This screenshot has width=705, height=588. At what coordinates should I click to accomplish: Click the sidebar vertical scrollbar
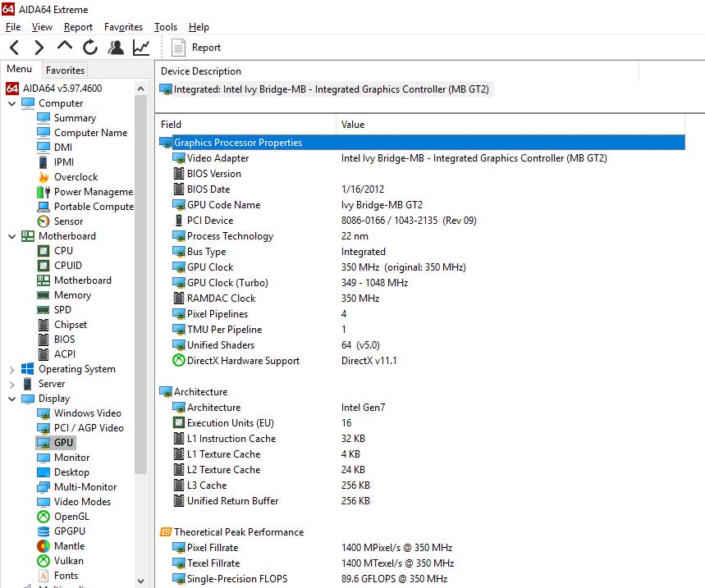point(140,328)
